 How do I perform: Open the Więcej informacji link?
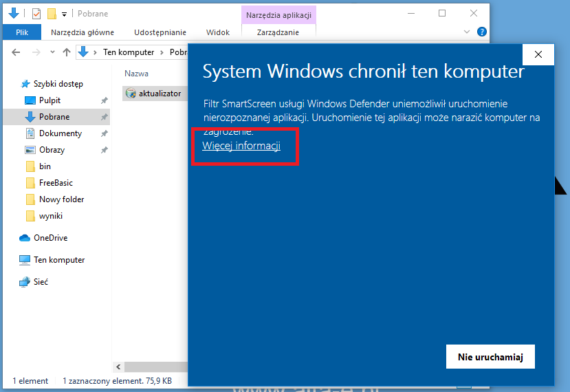coord(241,146)
